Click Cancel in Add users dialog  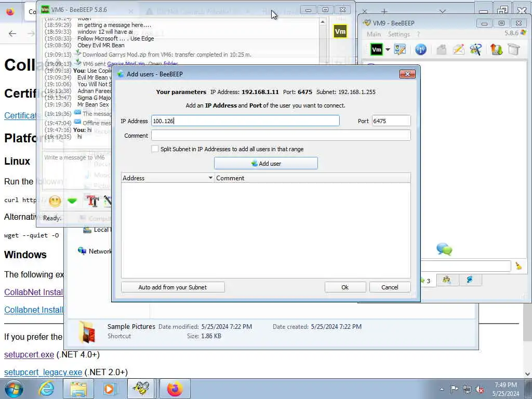390,287
